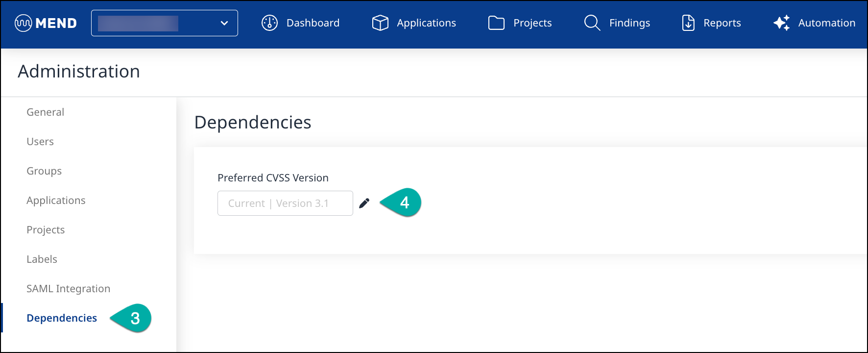Select Dependencies in the sidebar

[62, 318]
